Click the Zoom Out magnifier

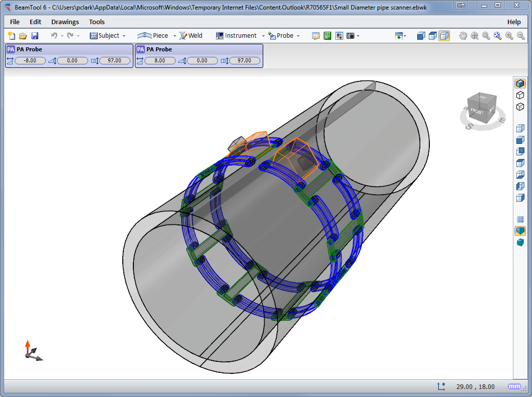[521, 36]
